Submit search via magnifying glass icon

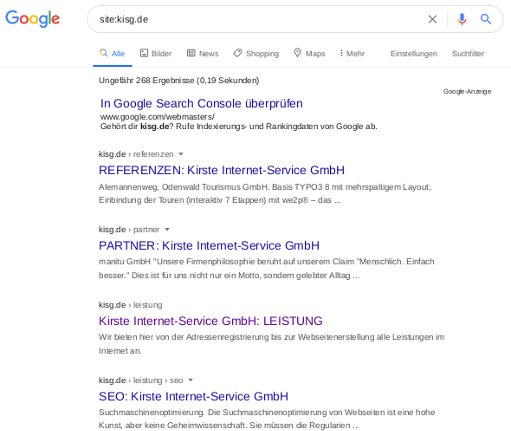486,19
